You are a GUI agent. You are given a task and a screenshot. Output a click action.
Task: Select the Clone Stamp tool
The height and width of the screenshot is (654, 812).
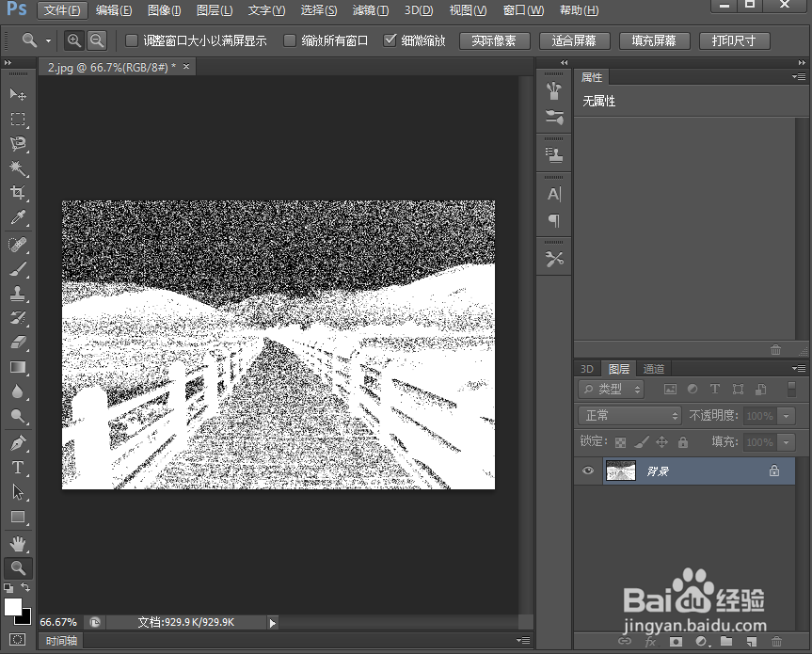point(18,294)
